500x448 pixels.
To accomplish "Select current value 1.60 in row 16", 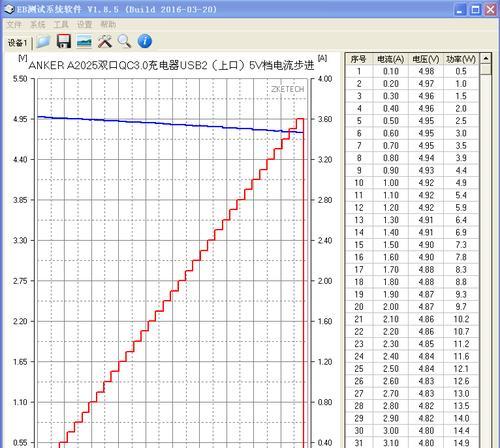I will (391, 257).
